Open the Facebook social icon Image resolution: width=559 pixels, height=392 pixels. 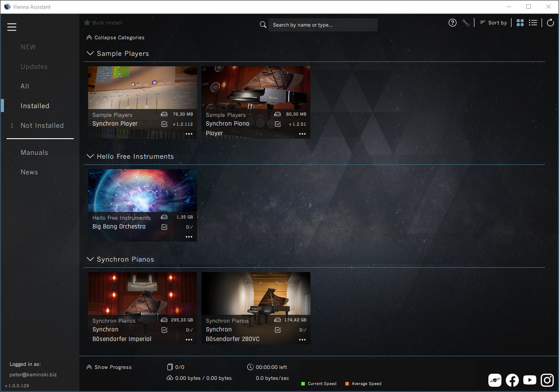coord(512,380)
